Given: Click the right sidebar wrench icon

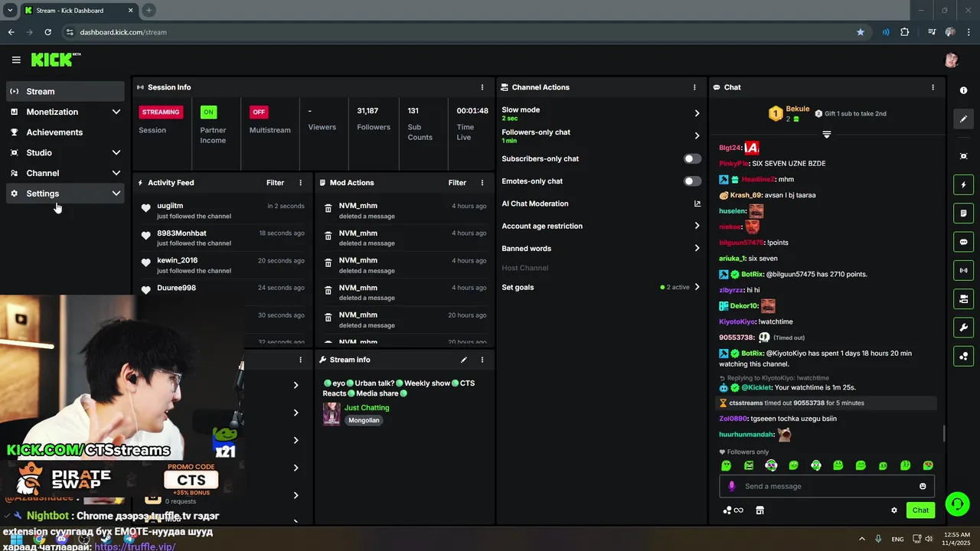Looking at the screenshot, I should 963,328.
